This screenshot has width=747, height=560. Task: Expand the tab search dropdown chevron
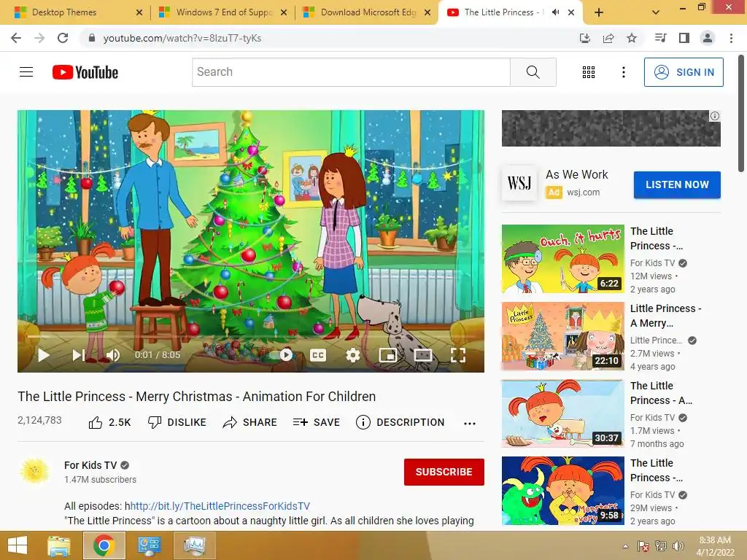(x=656, y=12)
